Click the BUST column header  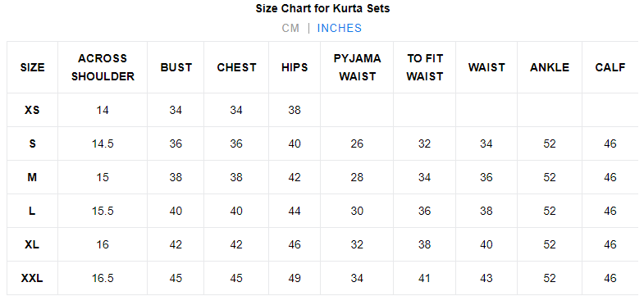(176, 67)
